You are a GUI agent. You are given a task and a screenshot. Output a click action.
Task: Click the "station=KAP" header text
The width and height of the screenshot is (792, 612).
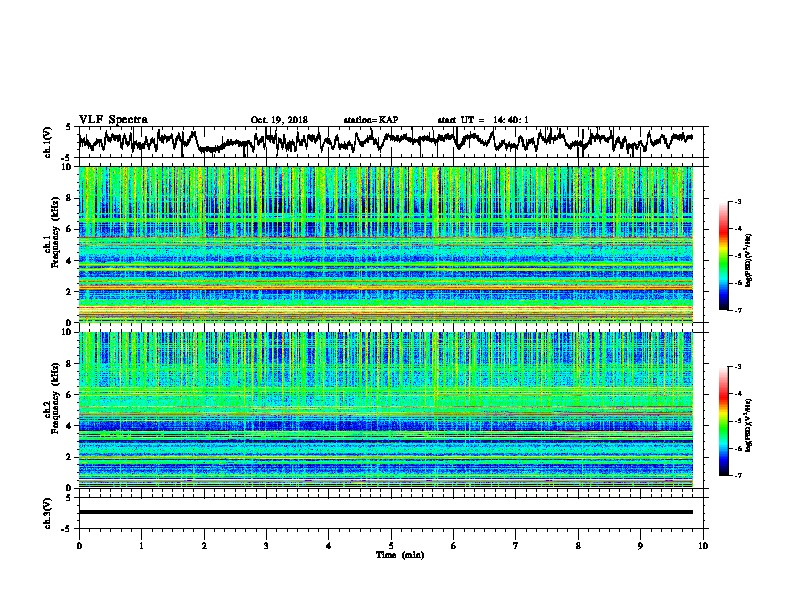[x=371, y=120]
